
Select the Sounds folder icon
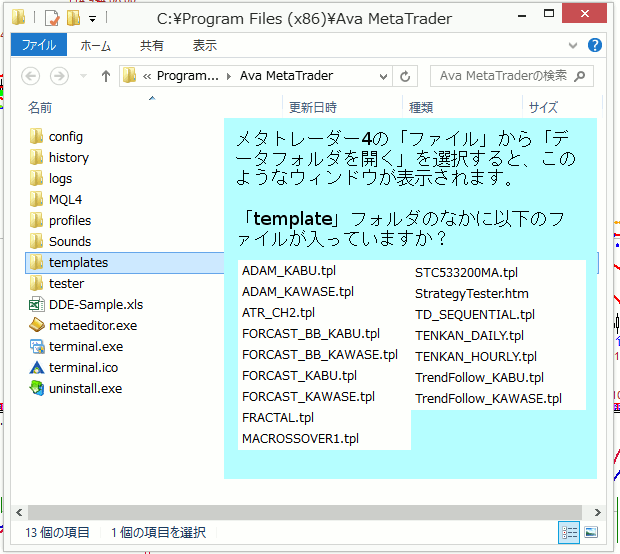(x=36, y=241)
